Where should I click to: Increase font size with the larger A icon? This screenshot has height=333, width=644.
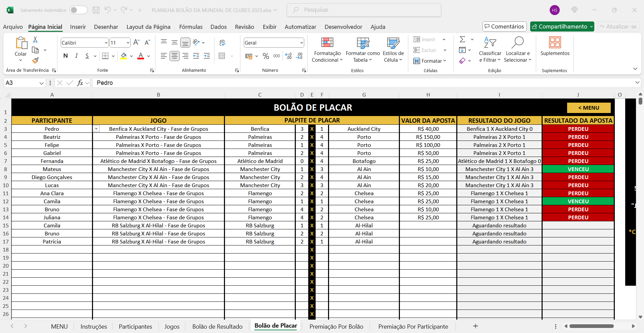pos(136,42)
